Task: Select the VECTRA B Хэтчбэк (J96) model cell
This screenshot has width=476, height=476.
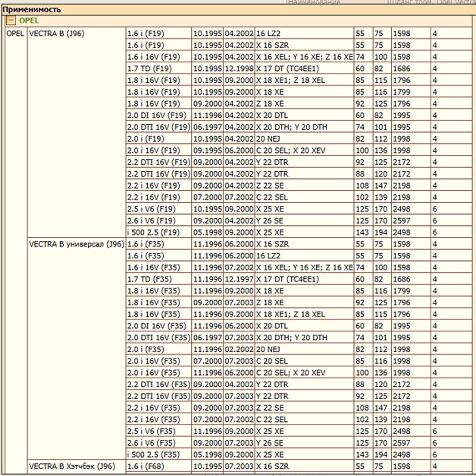Action: (x=72, y=466)
